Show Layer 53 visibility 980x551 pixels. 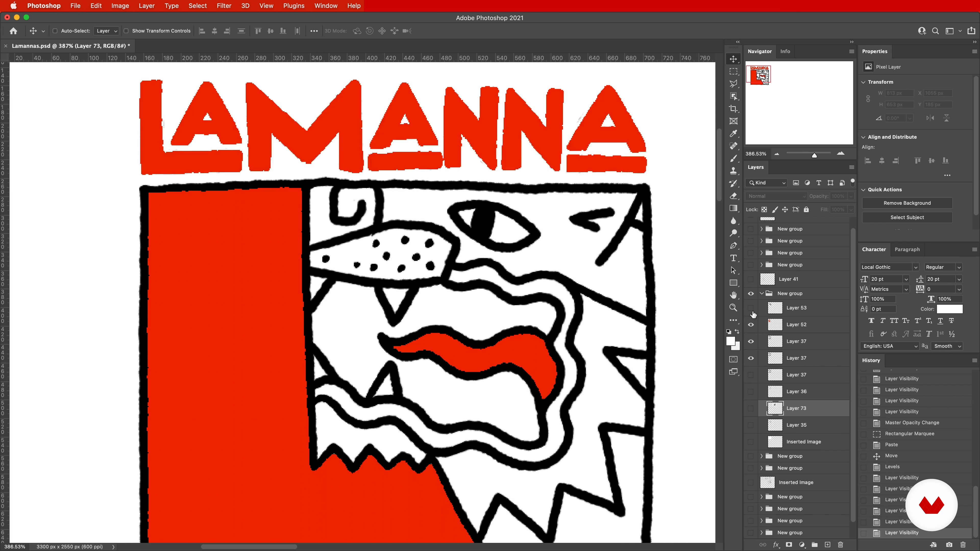pos(751,308)
